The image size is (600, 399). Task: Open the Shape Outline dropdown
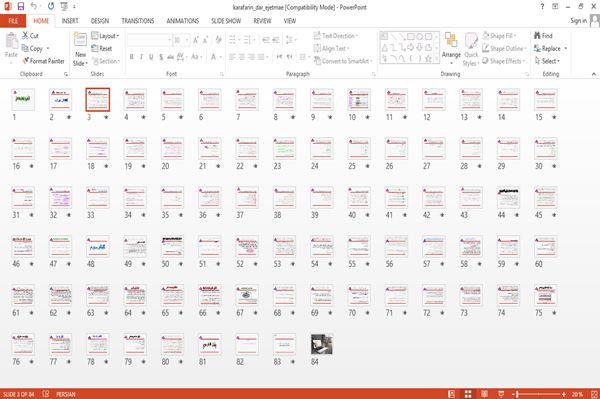click(504, 48)
